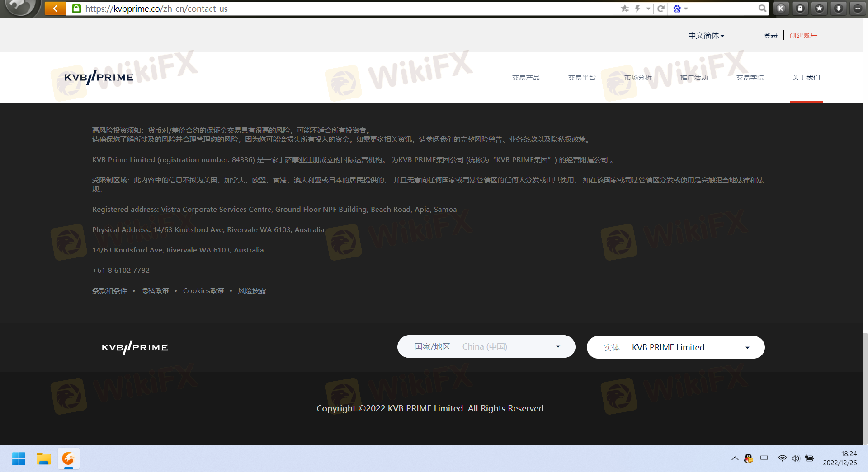Click the lock extension toolbar button
868x472 pixels.
tap(800, 8)
